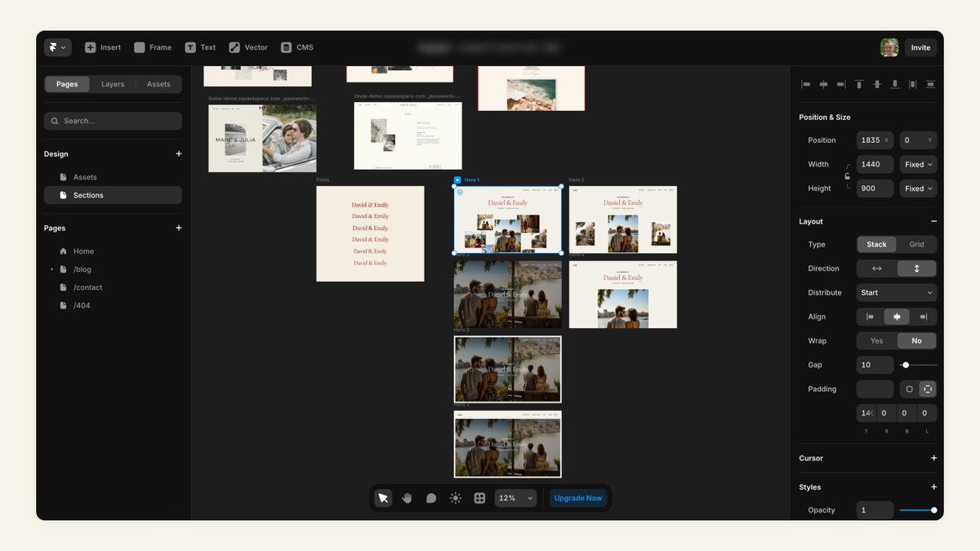The height and width of the screenshot is (551, 980).
Task: Adjust the Opacity slider
Action: tap(918, 510)
